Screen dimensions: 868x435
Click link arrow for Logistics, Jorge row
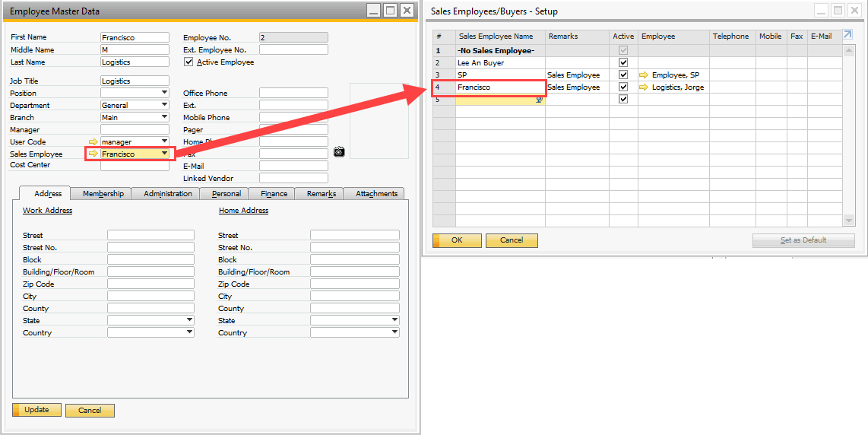tap(645, 87)
